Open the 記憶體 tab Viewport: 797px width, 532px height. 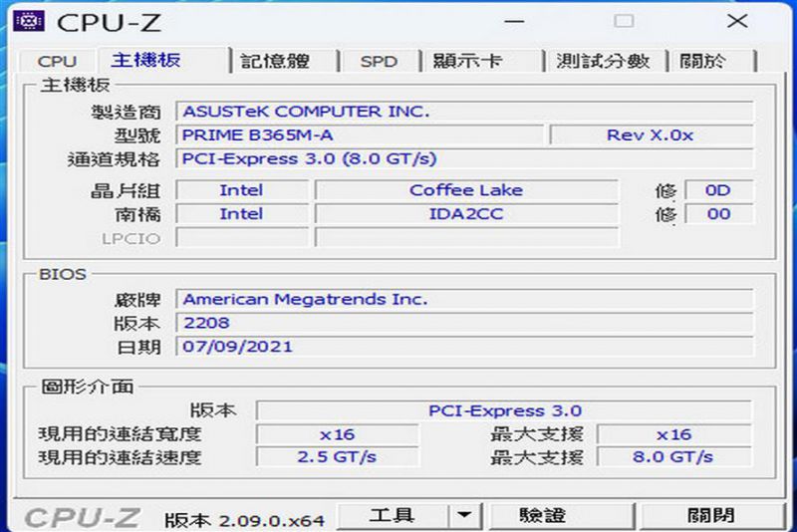(x=276, y=62)
